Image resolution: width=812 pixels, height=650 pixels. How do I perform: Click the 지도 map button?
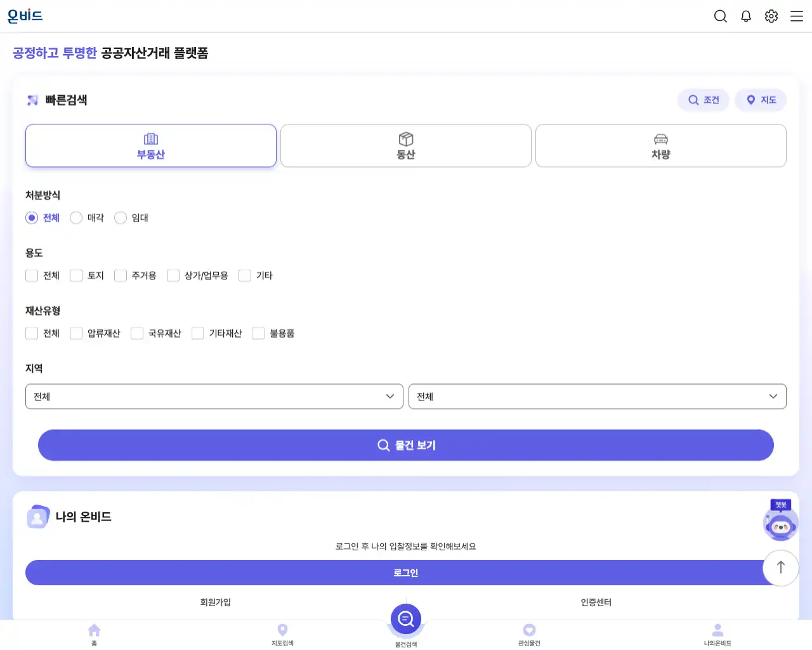761,100
